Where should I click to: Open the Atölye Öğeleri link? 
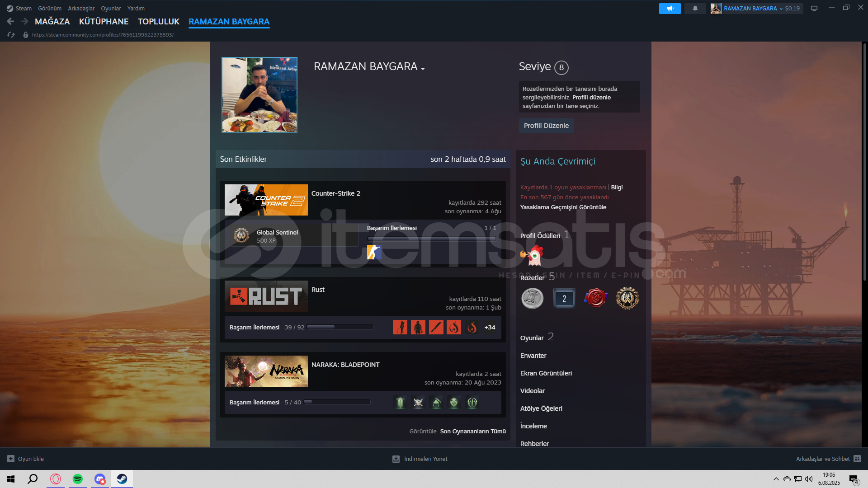pyautogui.click(x=541, y=408)
